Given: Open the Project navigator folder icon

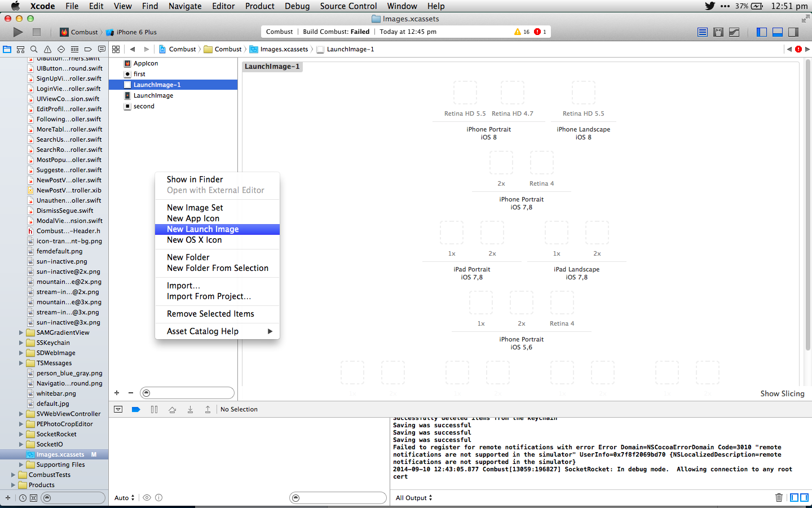Looking at the screenshot, I should [7, 49].
